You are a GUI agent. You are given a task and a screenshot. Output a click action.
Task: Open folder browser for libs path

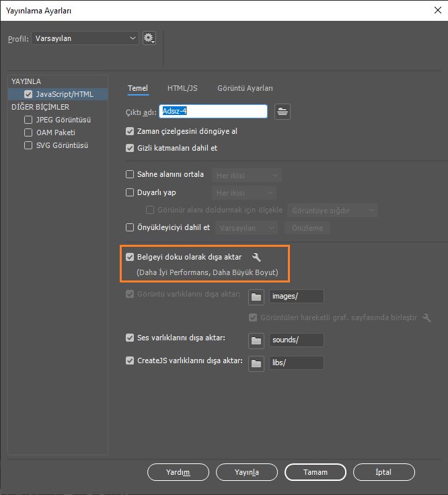(256, 364)
